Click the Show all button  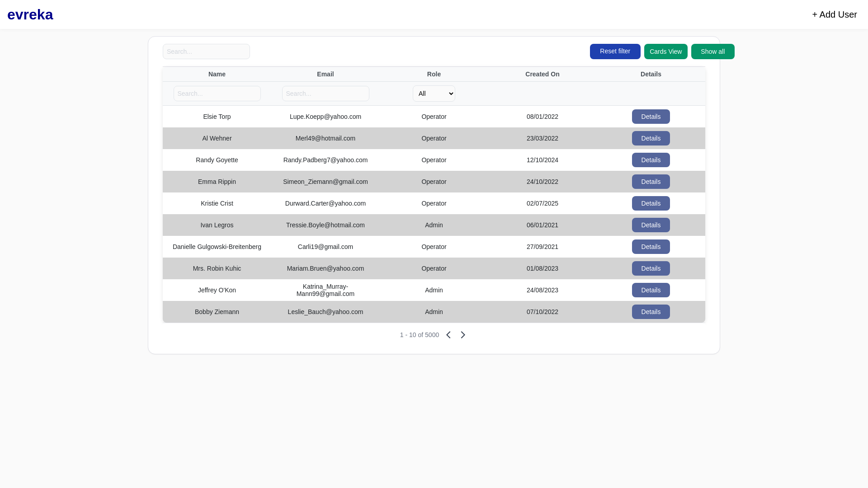(x=712, y=52)
